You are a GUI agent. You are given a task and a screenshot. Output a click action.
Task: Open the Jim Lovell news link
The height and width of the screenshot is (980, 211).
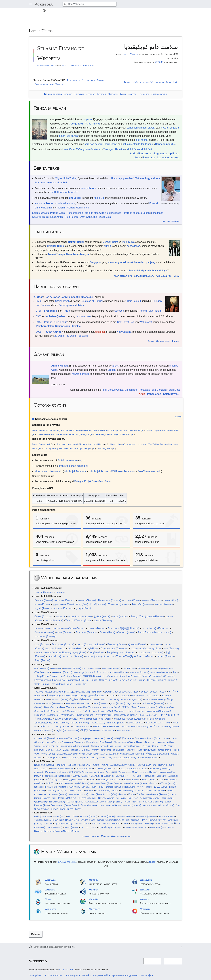[x=74, y=198]
